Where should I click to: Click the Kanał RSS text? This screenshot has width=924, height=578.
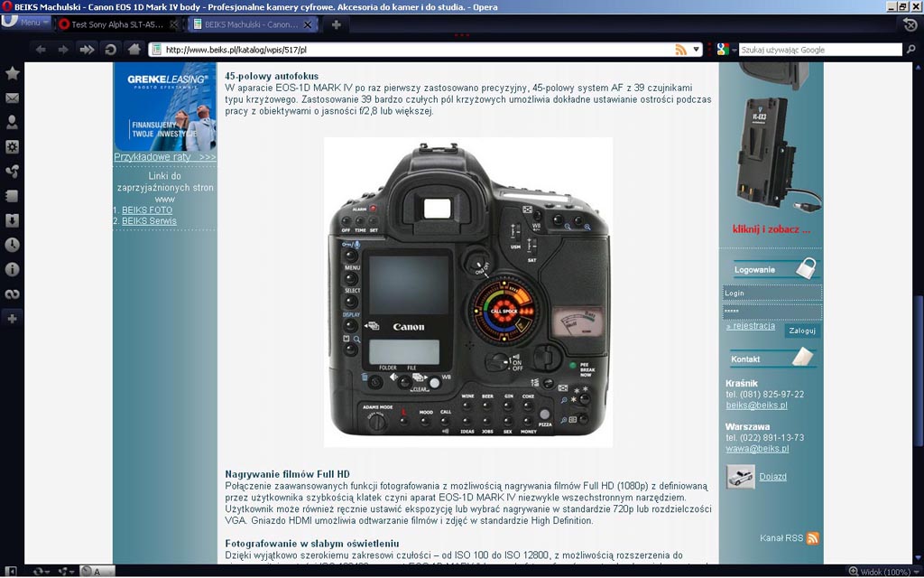click(x=781, y=538)
